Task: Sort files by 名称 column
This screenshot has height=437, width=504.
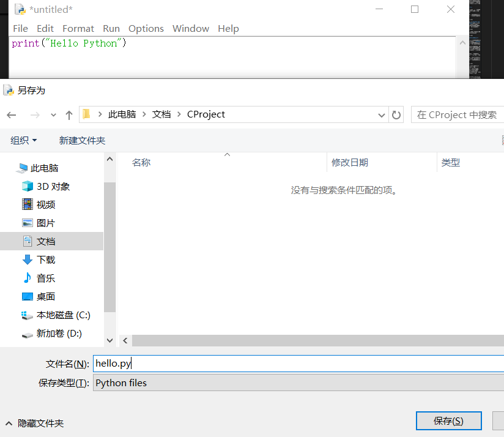Action: [x=141, y=162]
